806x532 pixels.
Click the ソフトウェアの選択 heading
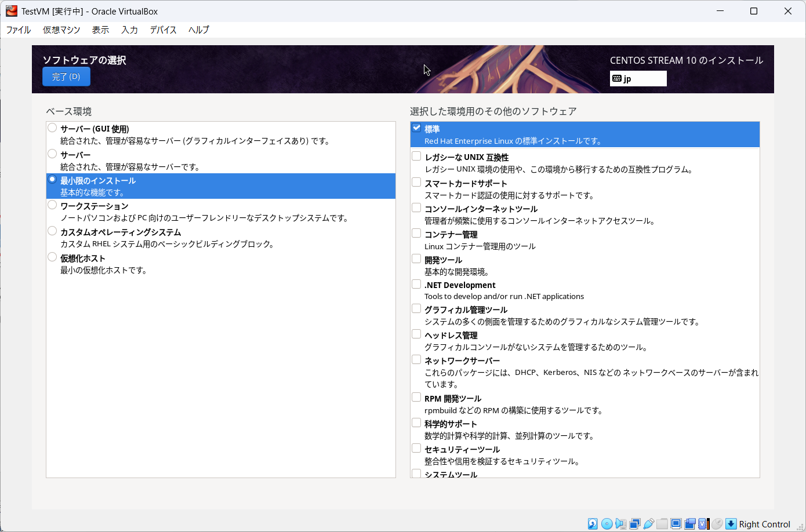point(85,60)
